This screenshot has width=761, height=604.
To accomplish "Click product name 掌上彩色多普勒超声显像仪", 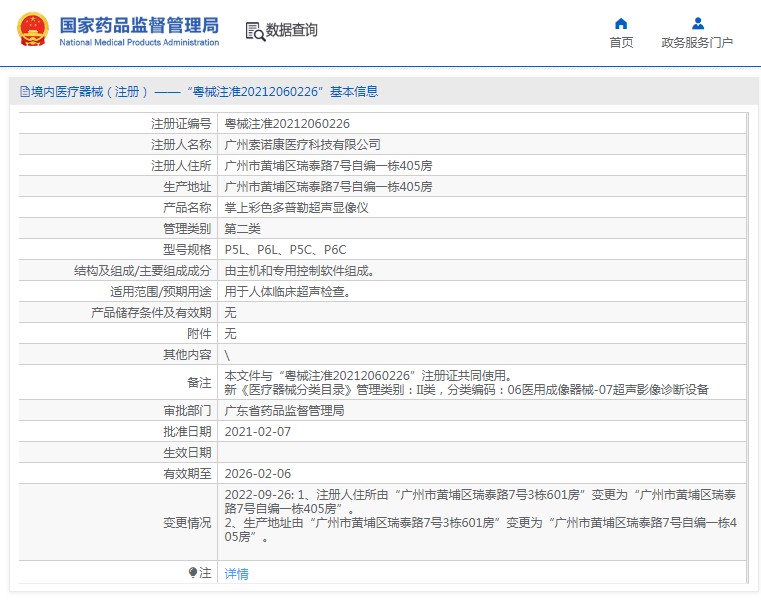I will [x=296, y=208].
